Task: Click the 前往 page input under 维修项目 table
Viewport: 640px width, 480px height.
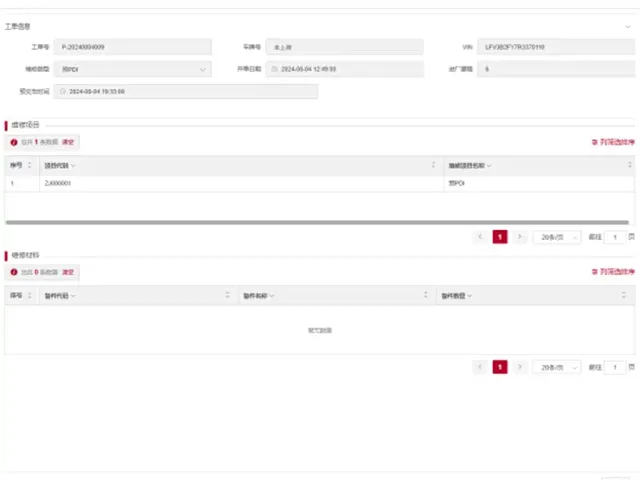Action: click(615, 237)
